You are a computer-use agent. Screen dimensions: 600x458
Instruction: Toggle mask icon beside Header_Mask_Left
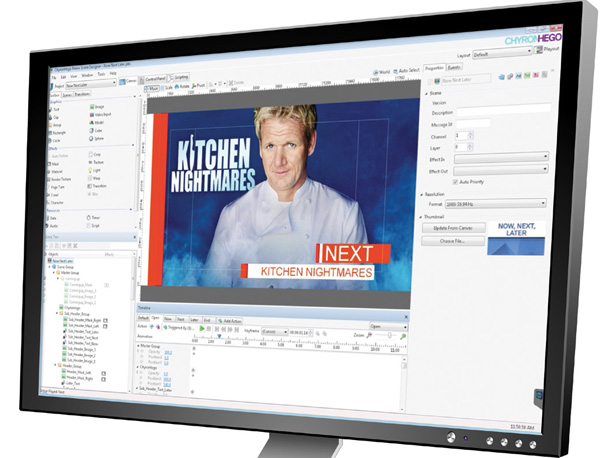tap(103, 373)
